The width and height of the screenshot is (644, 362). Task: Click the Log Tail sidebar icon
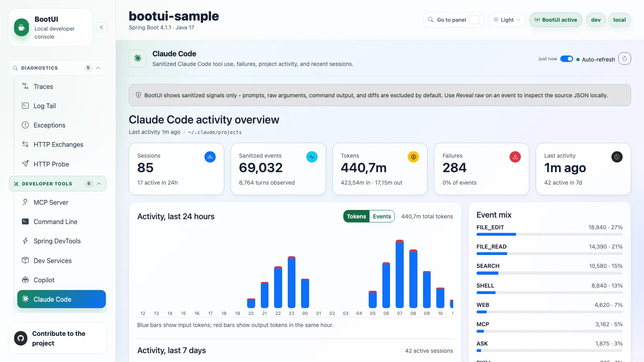point(25,106)
